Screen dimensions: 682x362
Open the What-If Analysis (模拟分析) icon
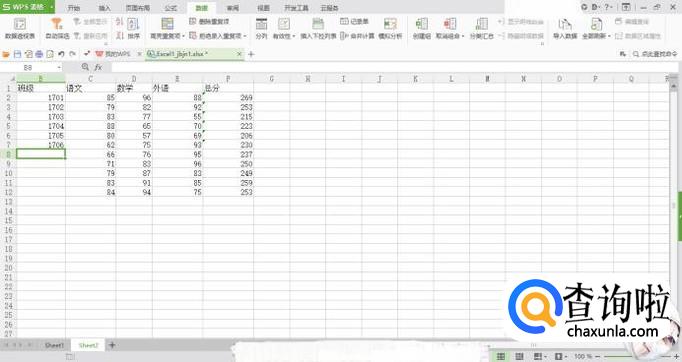[390, 29]
